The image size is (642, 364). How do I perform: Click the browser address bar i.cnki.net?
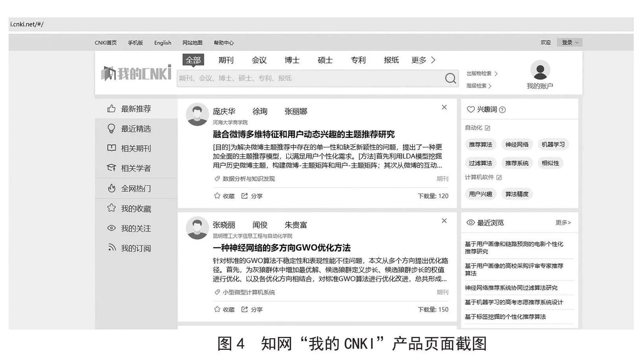(x=321, y=24)
